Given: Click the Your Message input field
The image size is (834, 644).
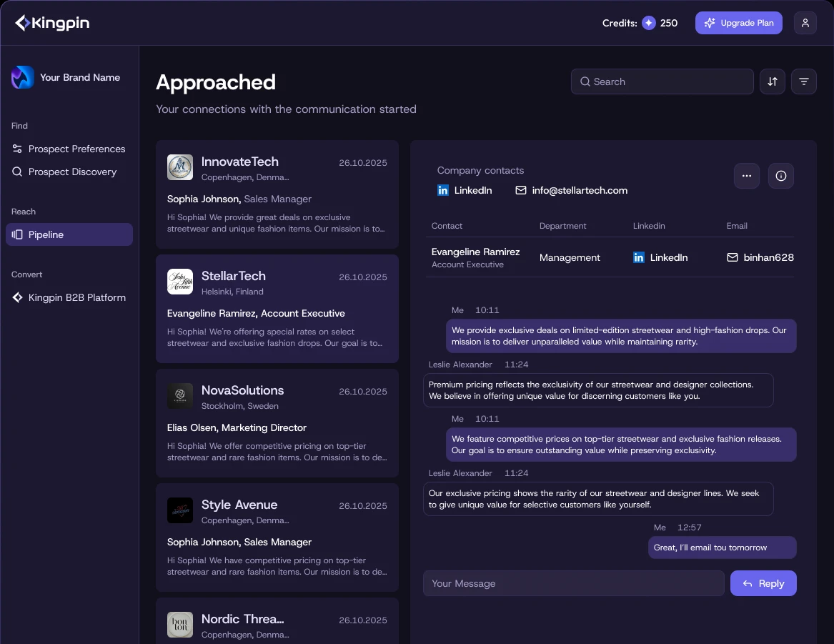Looking at the screenshot, I should 573,583.
